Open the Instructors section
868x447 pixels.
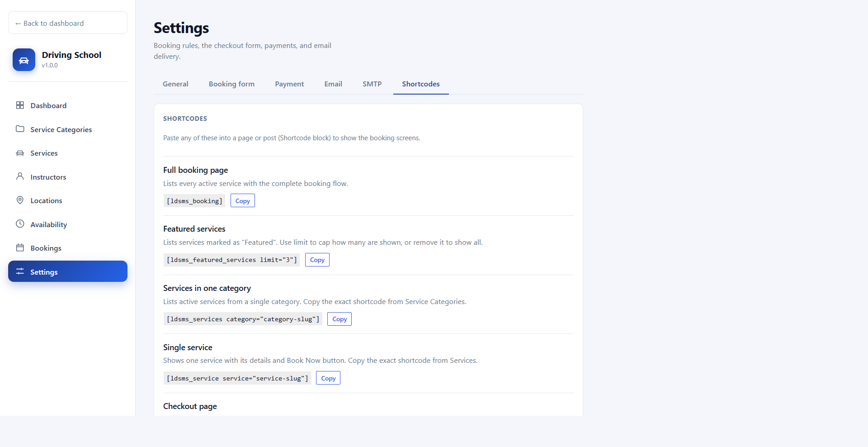pyautogui.click(x=68, y=177)
